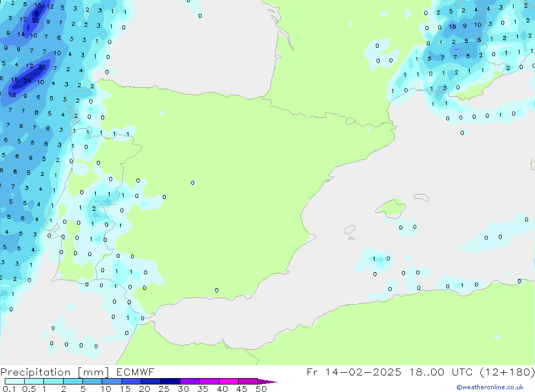Screen dimensions: 535x392
Task: Click the 40–45 mm magenta legend swatch
Action: click(228, 381)
